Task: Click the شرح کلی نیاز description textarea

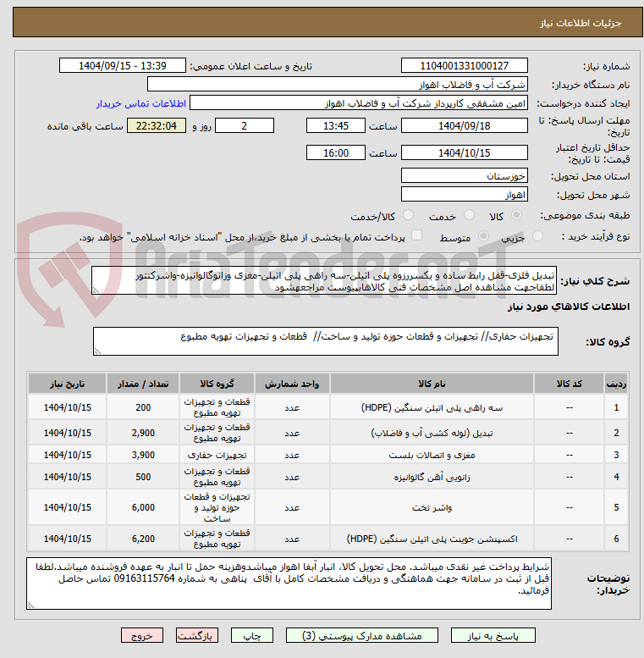Action: pos(324,280)
